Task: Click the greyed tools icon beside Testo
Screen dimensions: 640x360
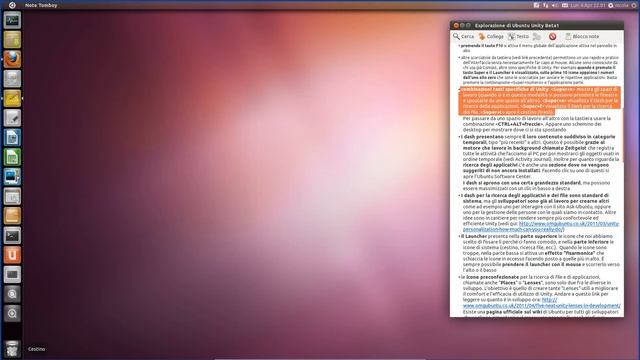Action: pyautogui.click(x=537, y=36)
